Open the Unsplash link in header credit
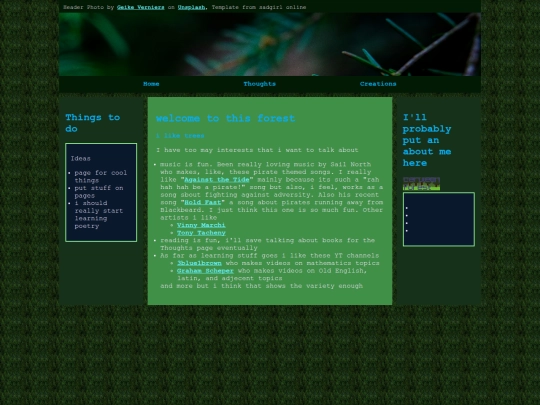540x405 pixels. pyautogui.click(x=191, y=7)
